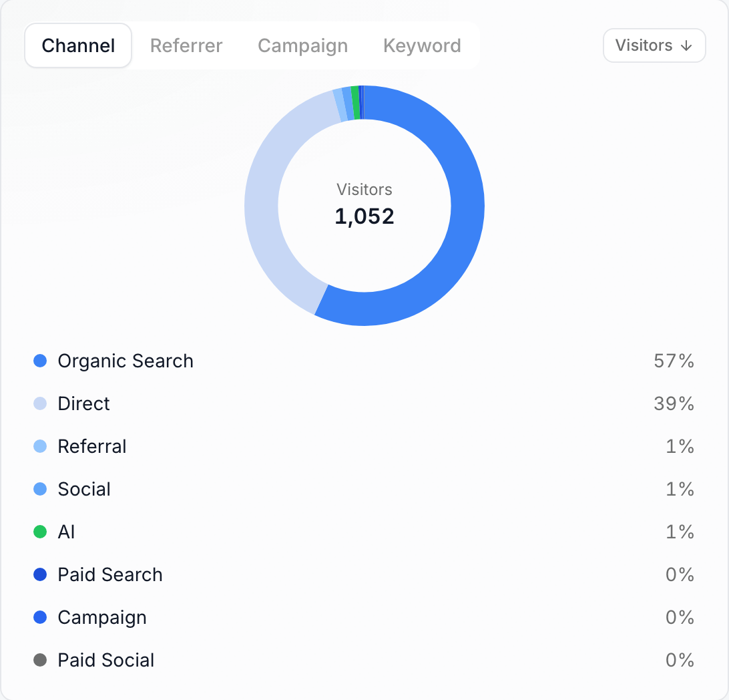Screen dimensions: 729x700
Task: Click the Paid Social gray dot
Action: (x=40, y=659)
